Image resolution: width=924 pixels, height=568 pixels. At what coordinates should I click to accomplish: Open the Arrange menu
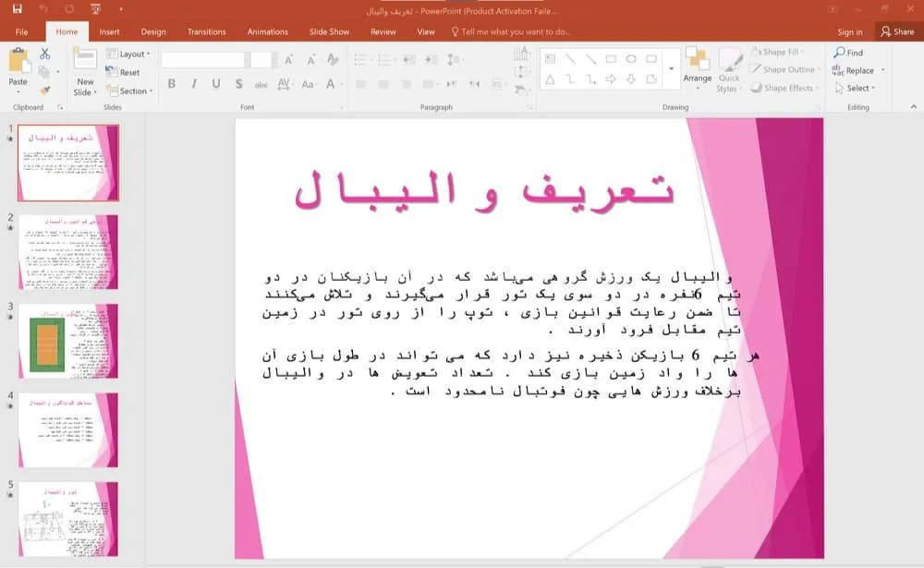click(698, 69)
